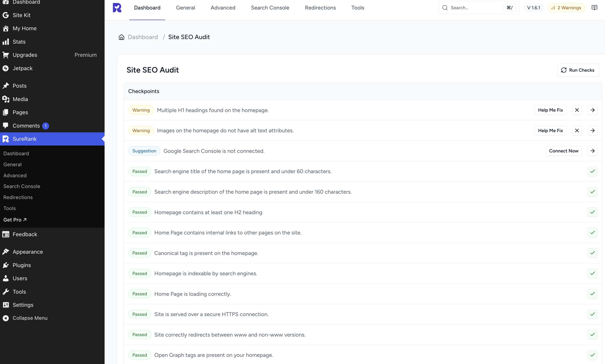605x364 pixels.
Task: Open the documentation book icon at top right
Action: pos(595,7)
